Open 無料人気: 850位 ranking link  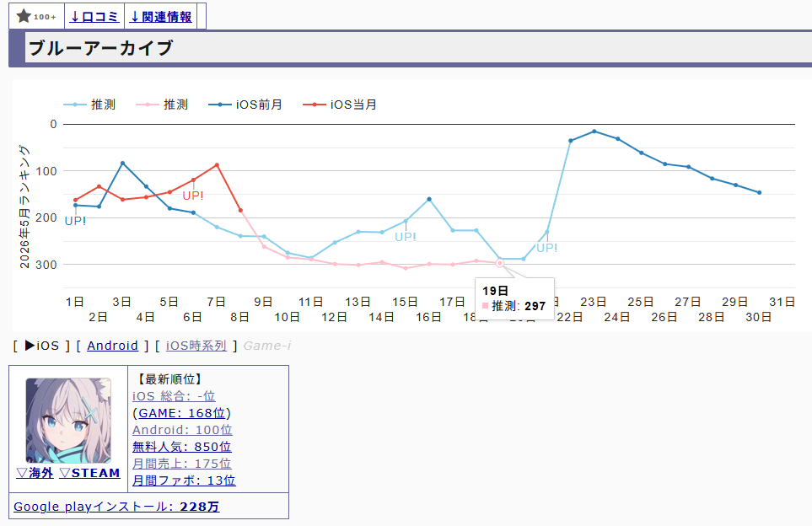pyautogui.click(x=182, y=447)
